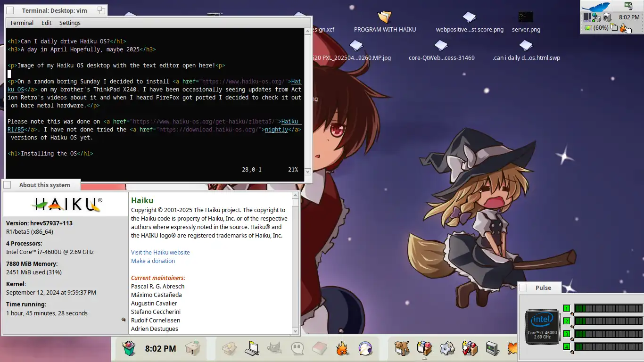Launch GIMP from the dock
Image resolution: width=644 pixels, height=362 pixels.
point(274,348)
